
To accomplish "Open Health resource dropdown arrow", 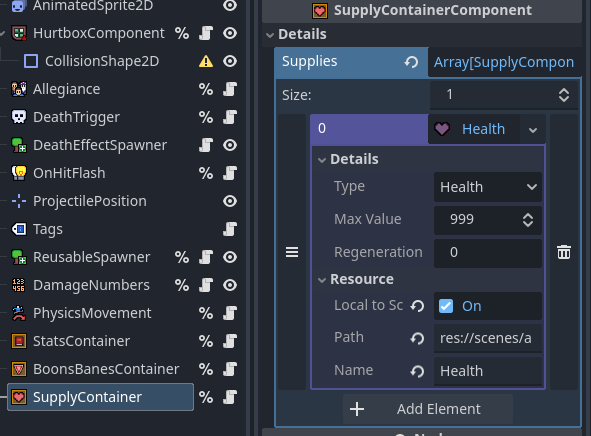I will (x=533, y=130).
